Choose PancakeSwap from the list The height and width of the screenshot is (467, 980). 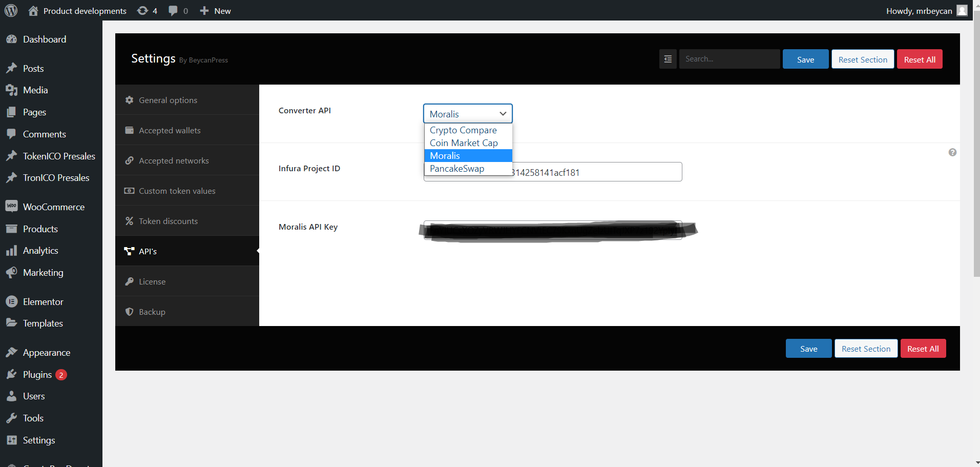(468, 169)
